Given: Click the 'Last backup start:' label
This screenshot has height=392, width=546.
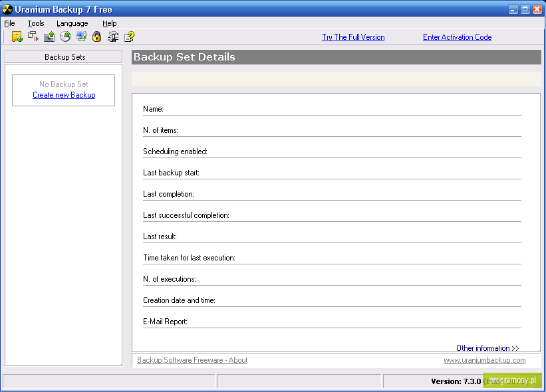Looking at the screenshot, I should tap(172, 173).
